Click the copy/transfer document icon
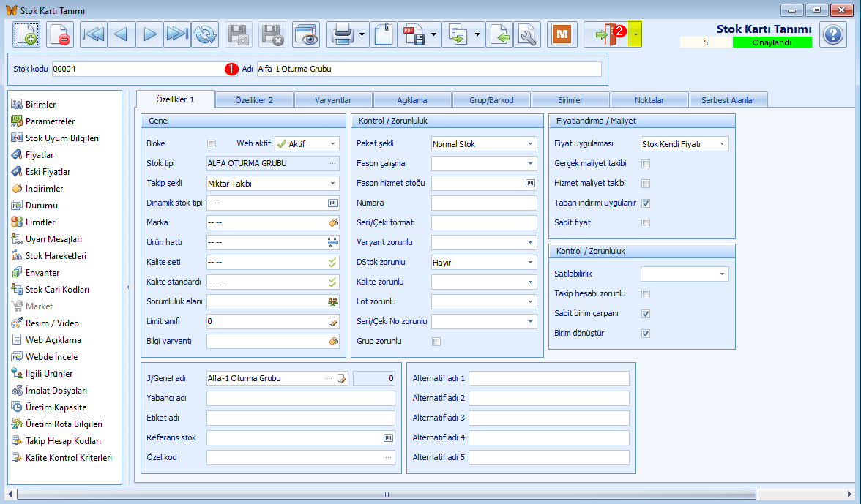 458,34
